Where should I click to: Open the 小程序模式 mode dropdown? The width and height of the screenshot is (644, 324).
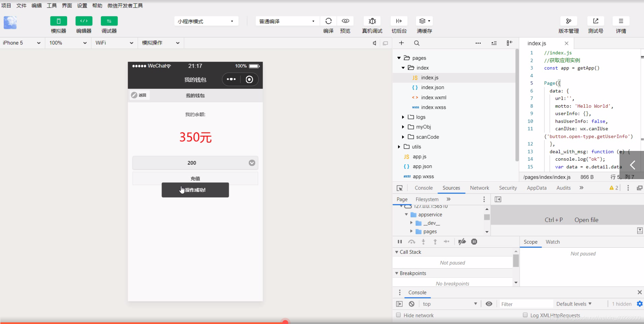point(206,21)
